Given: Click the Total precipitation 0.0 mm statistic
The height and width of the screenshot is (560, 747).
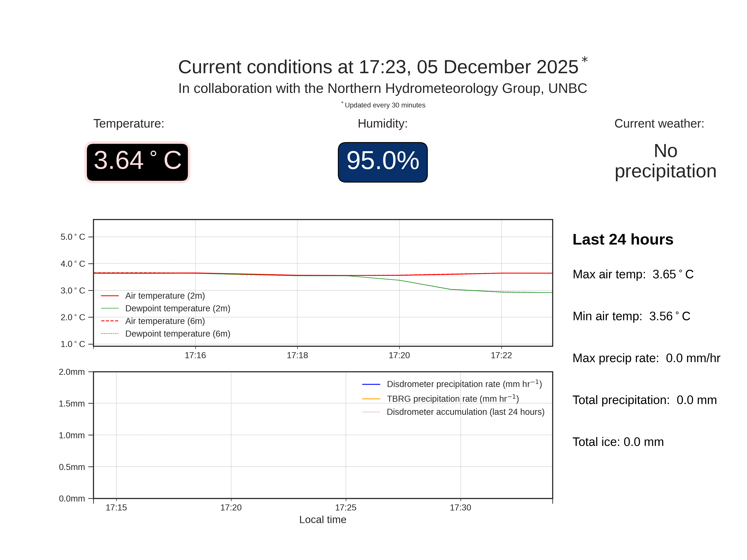Looking at the screenshot, I should [x=644, y=400].
